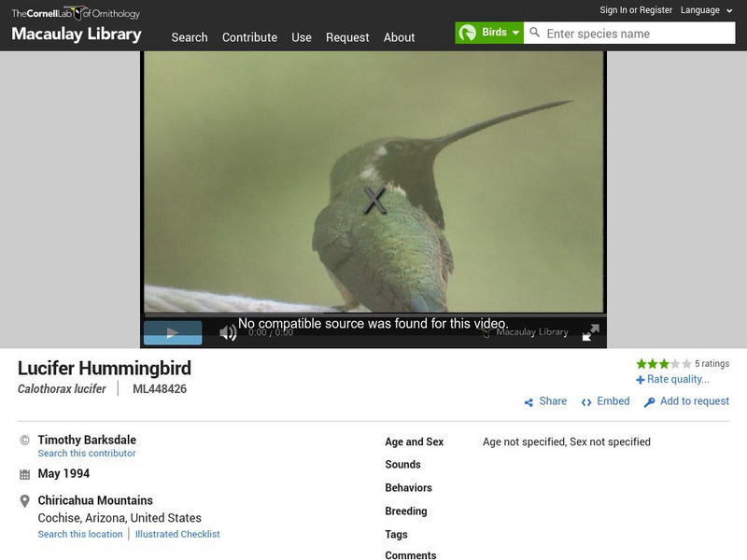The height and width of the screenshot is (560, 747).
Task: Enter fullscreen mode on the video player
Action: point(589,332)
